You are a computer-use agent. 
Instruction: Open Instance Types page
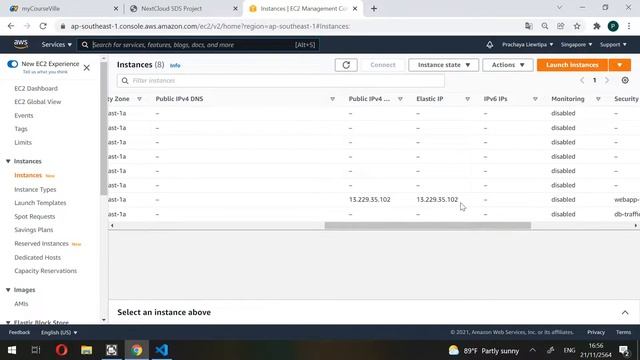[x=35, y=189]
